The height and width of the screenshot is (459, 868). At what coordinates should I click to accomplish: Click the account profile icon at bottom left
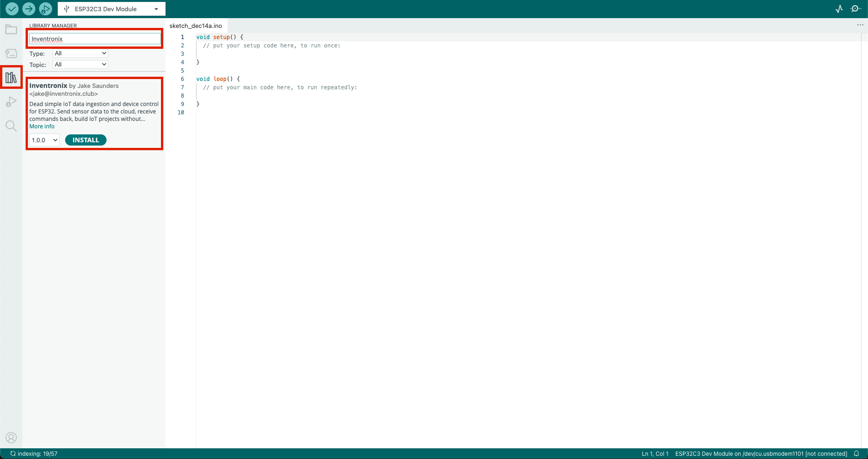tap(11, 437)
